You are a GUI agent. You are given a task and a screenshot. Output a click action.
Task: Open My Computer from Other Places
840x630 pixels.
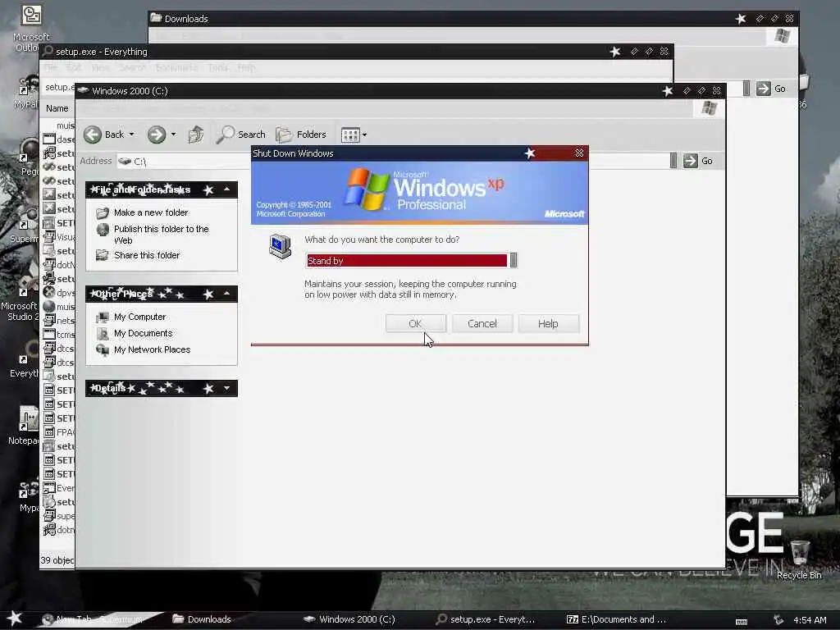pyautogui.click(x=139, y=317)
